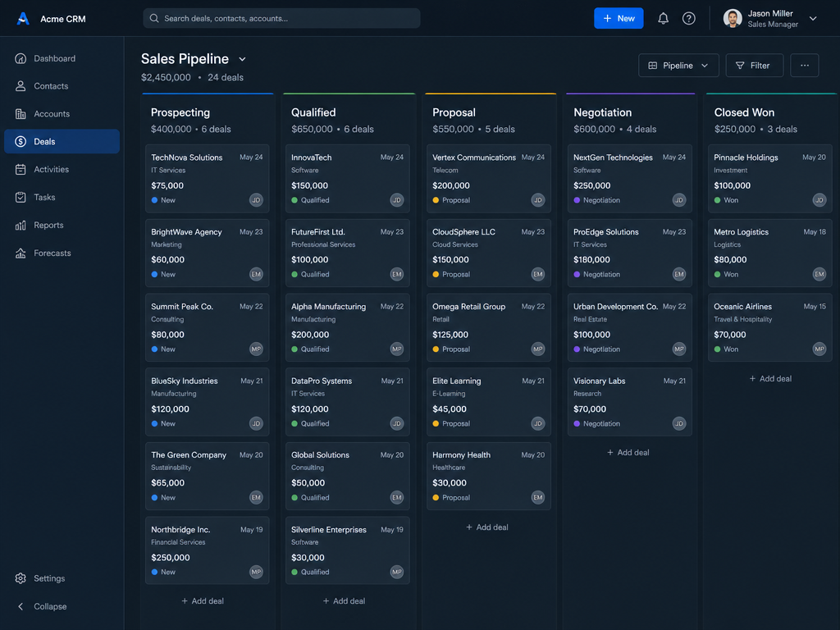Expand the Sales Pipeline title dropdown
840x630 pixels.
pos(242,59)
